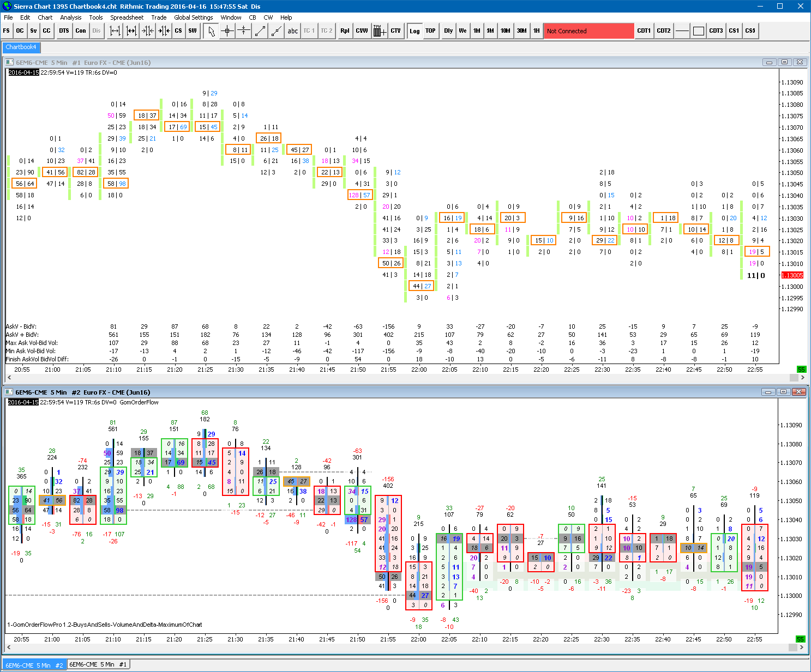This screenshot has height=672, width=811.
Task: Select the Chartbook4 tab
Action: click(x=21, y=47)
